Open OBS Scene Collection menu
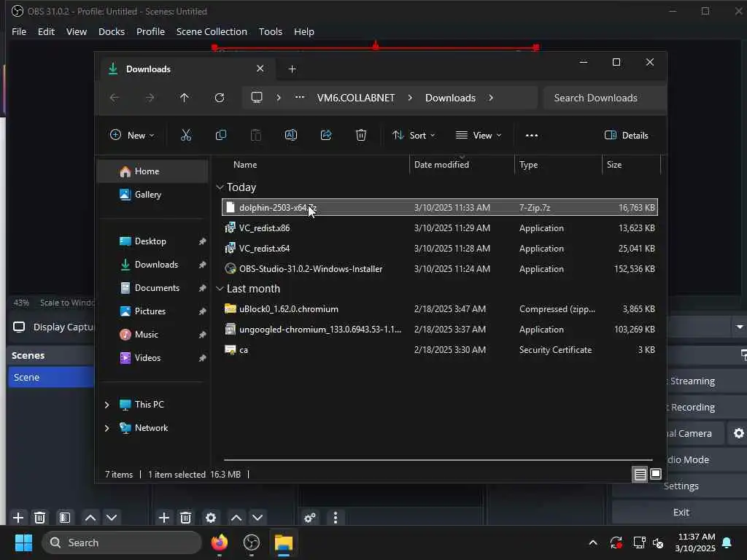The image size is (747, 560). pyautogui.click(x=212, y=31)
